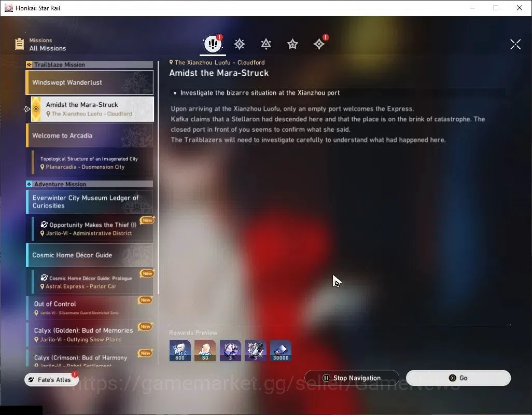
Task: Open Fate's Atlas button
Action: [x=51, y=379]
